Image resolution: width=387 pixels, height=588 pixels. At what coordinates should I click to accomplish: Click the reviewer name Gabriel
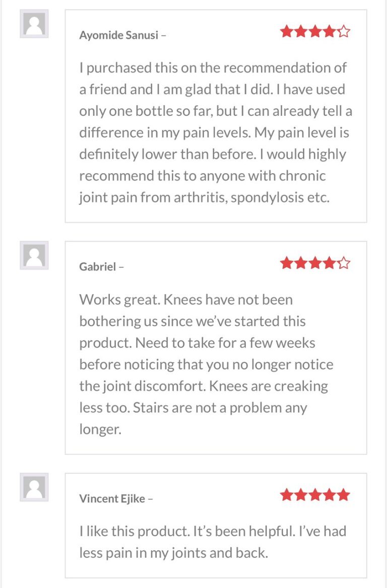(x=98, y=267)
